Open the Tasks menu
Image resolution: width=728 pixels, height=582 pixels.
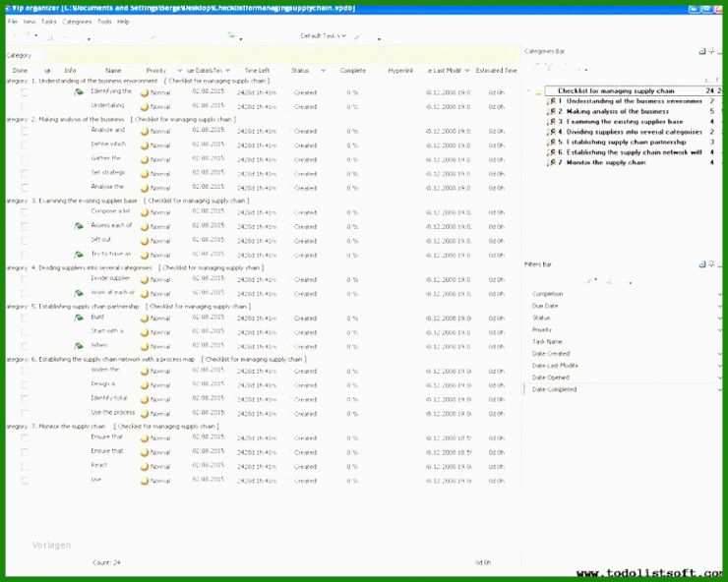[49, 22]
